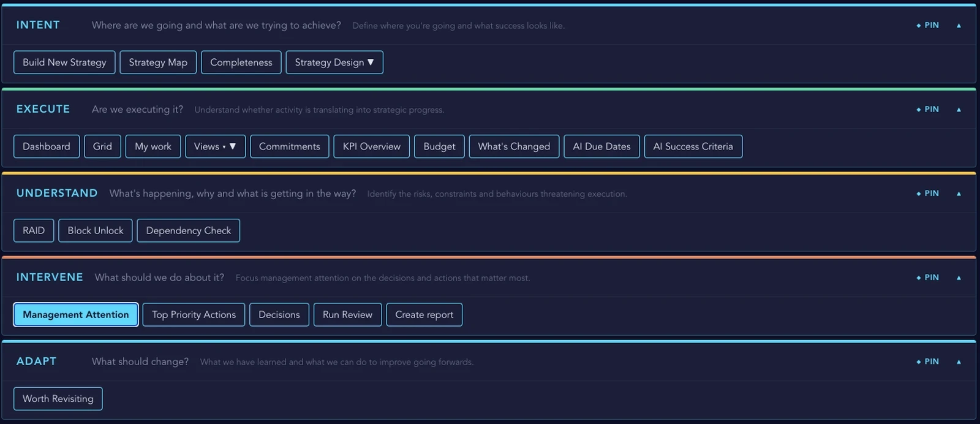The width and height of the screenshot is (980, 424).
Task: Pin the ADAPT section
Action: click(x=928, y=362)
